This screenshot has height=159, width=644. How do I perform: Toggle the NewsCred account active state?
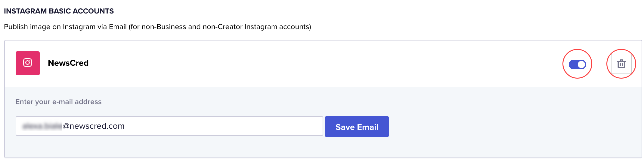tap(577, 64)
